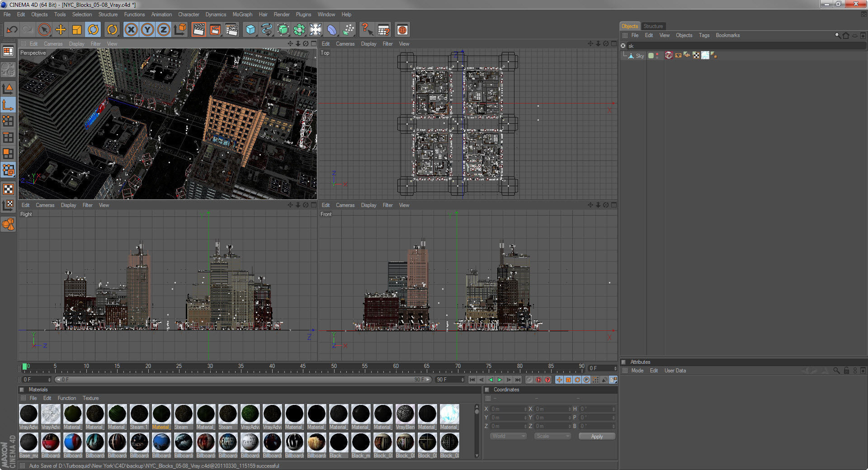Toggle X axis lock
The image size is (868, 470).
pyautogui.click(x=131, y=30)
